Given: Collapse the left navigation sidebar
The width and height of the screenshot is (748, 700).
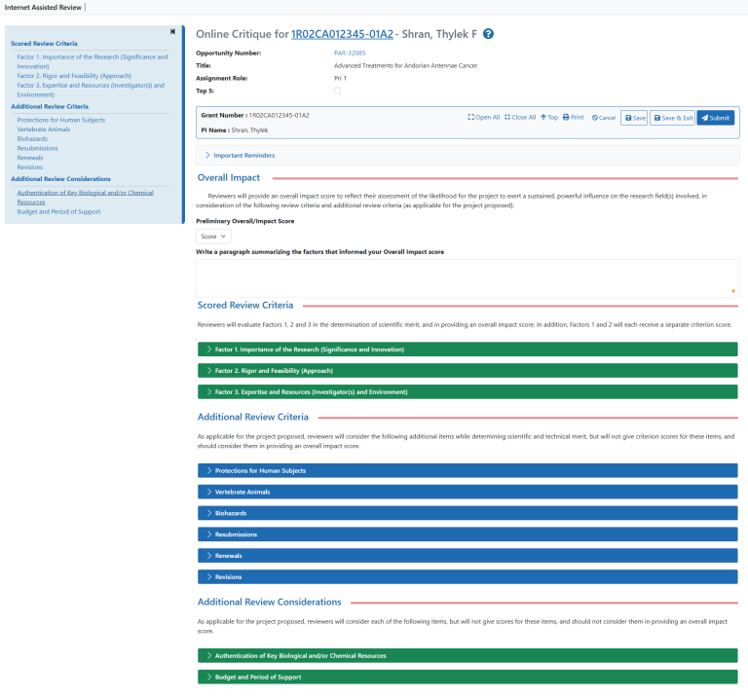Looking at the screenshot, I should tap(172, 32).
